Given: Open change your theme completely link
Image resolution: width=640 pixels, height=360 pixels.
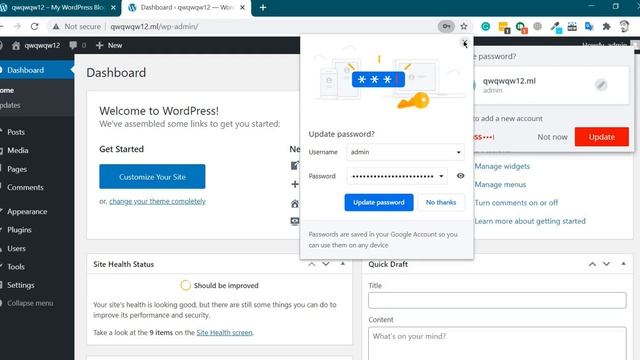Looking at the screenshot, I should pos(157,201).
